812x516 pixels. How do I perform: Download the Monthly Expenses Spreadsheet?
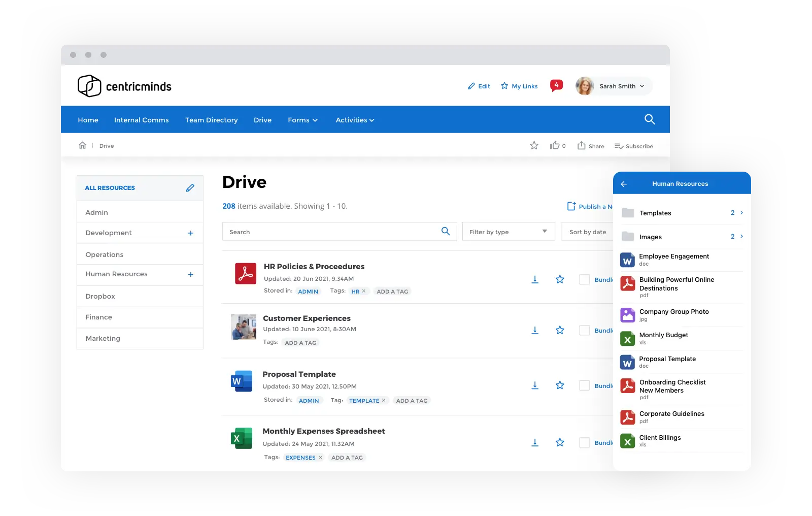click(x=535, y=442)
